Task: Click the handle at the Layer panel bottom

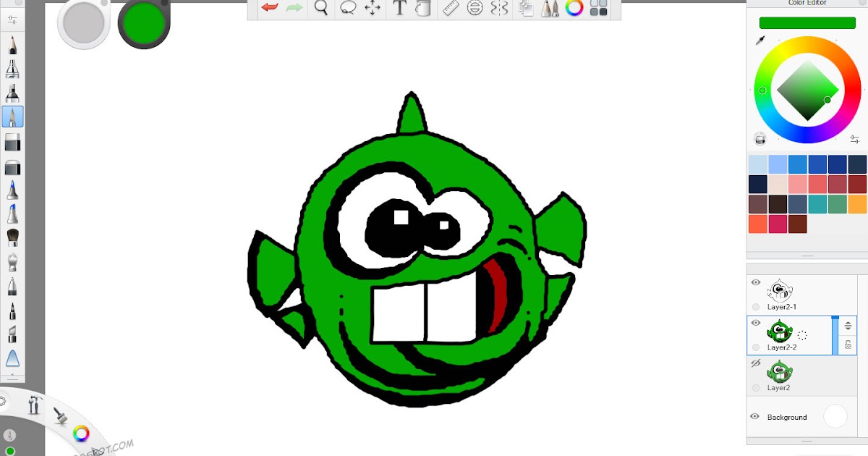Action: (807, 441)
